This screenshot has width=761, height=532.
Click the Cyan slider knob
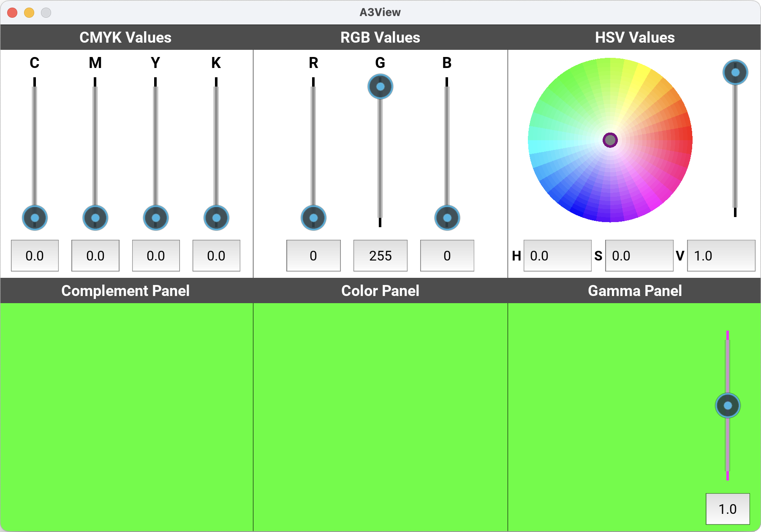(x=35, y=218)
